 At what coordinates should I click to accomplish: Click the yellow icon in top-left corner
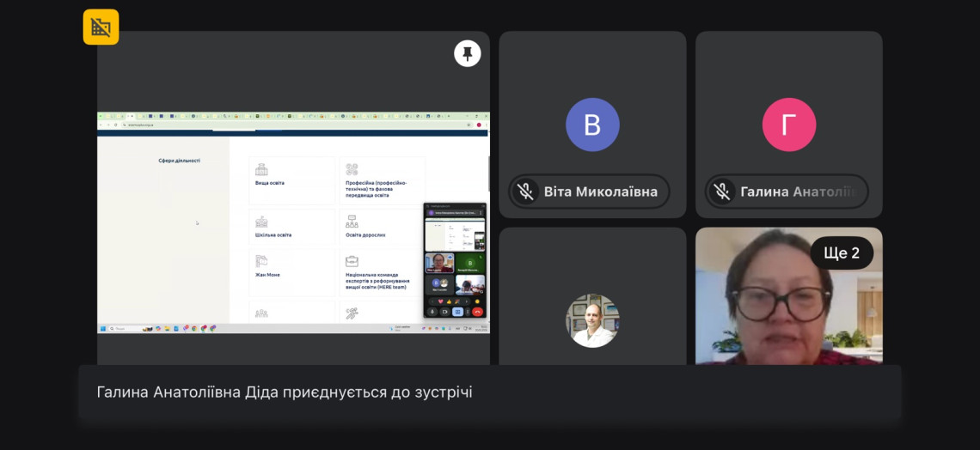pos(101,27)
